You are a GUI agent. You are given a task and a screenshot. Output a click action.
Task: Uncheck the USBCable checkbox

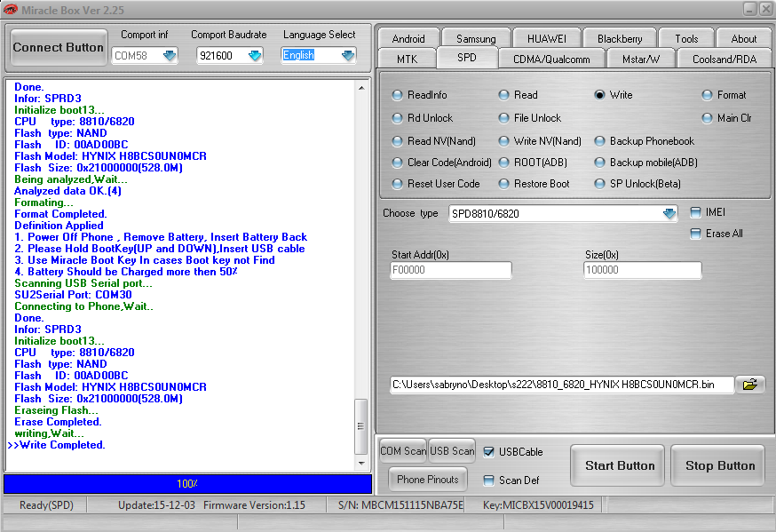[x=488, y=452]
